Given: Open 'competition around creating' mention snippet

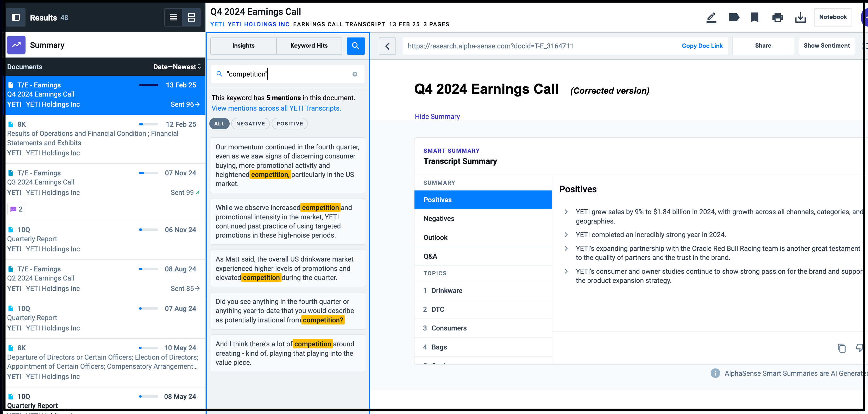Looking at the screenshot, I should (288, 353).
